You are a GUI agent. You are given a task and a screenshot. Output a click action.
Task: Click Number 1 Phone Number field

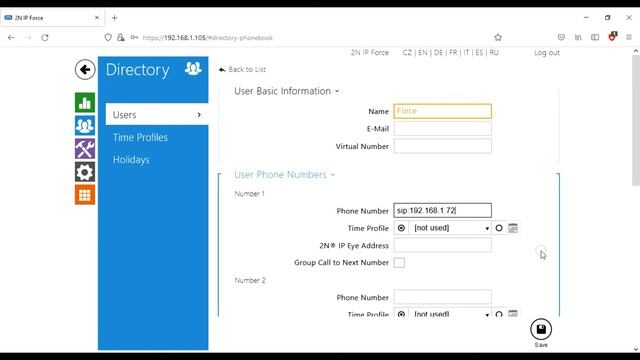(x=442, y=211)
